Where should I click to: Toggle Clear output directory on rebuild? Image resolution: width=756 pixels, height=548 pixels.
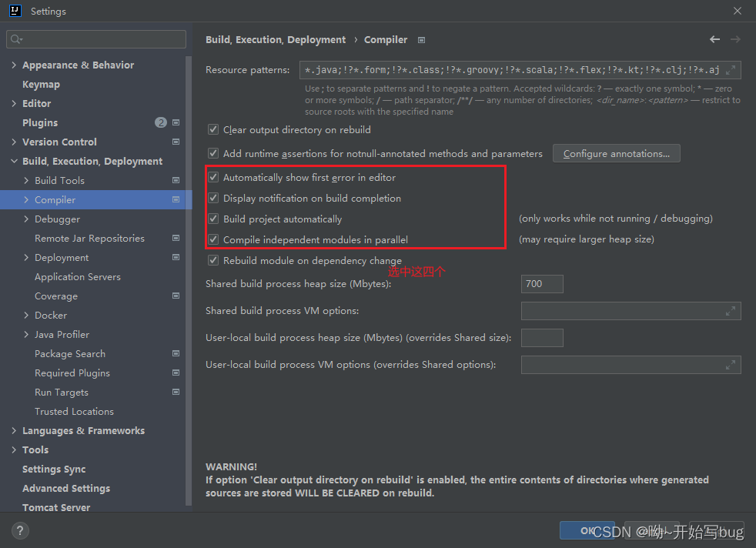213,129
